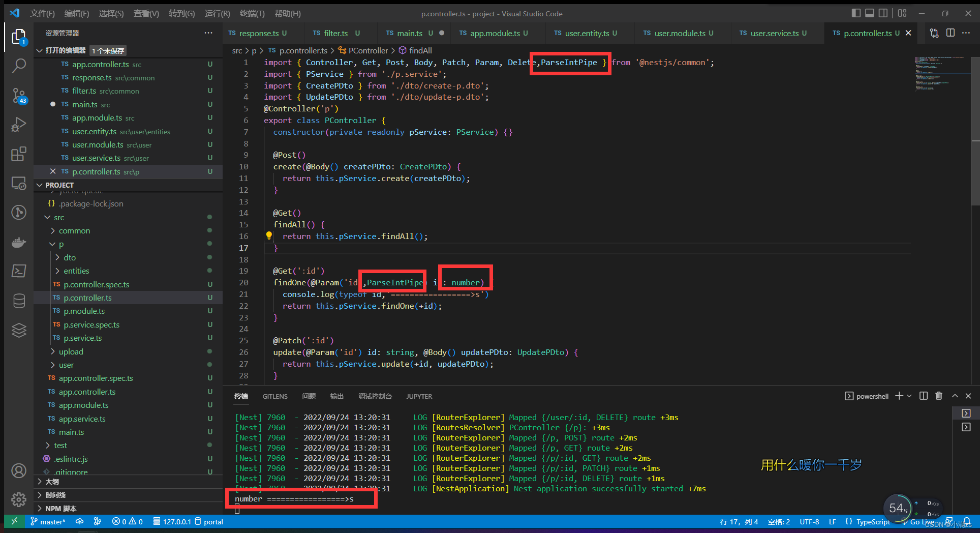Toggle the bottom panel visibility
Screen dimensions: 980x533
point(870,13)
